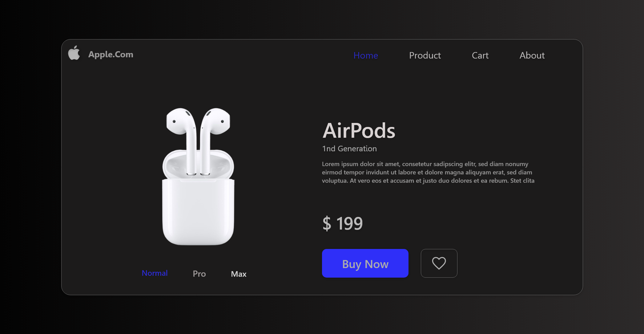Viewport: 644px width, 334px height.
Task: Open the Cart nav item
Action: (x=480, y=55)
